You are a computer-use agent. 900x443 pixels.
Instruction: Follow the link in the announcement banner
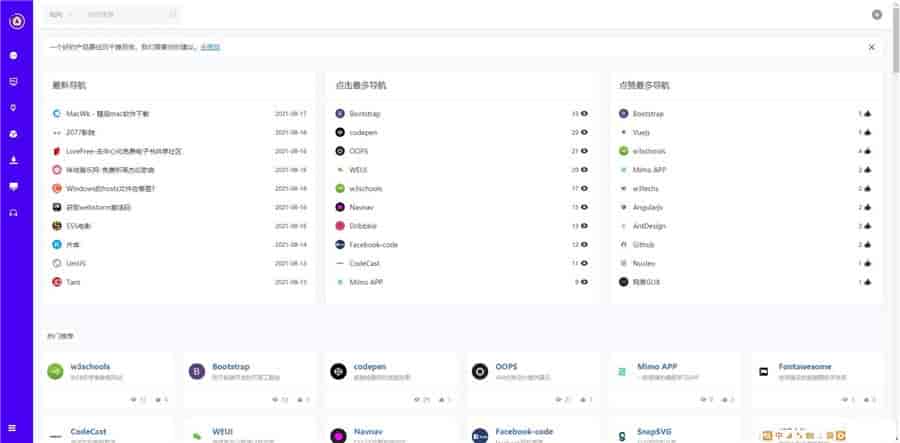[210, 47]
